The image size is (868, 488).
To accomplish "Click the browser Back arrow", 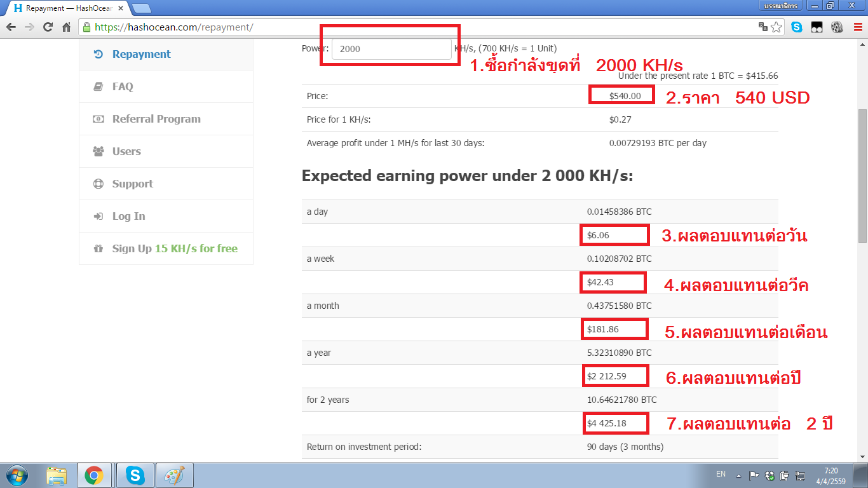I will coord(11,27).
